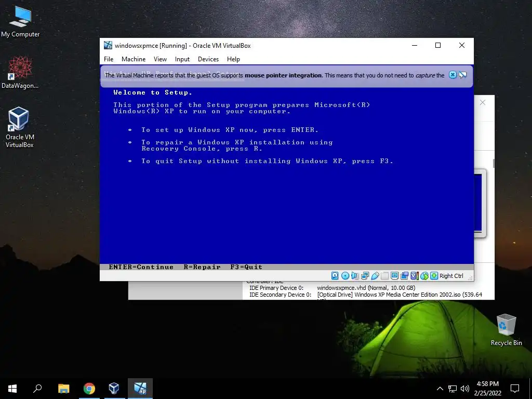Click the CPU virtualization status icon

[x=414, y=276]
